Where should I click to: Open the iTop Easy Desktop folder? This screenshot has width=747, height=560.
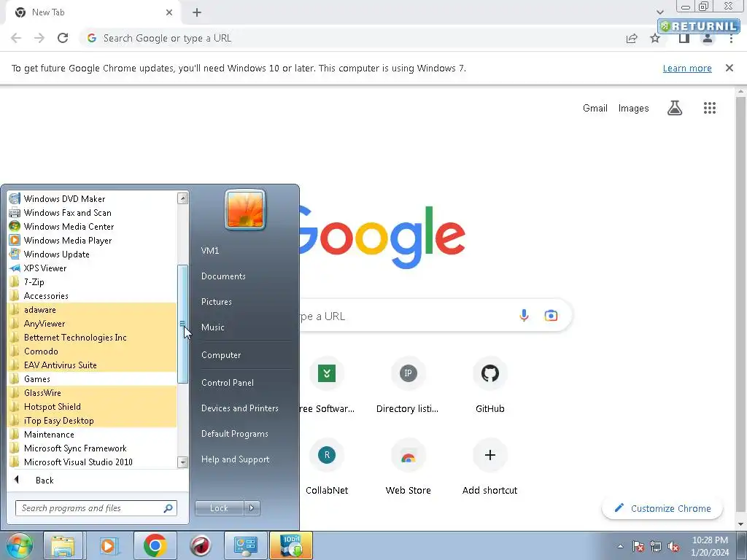(92, 420)
